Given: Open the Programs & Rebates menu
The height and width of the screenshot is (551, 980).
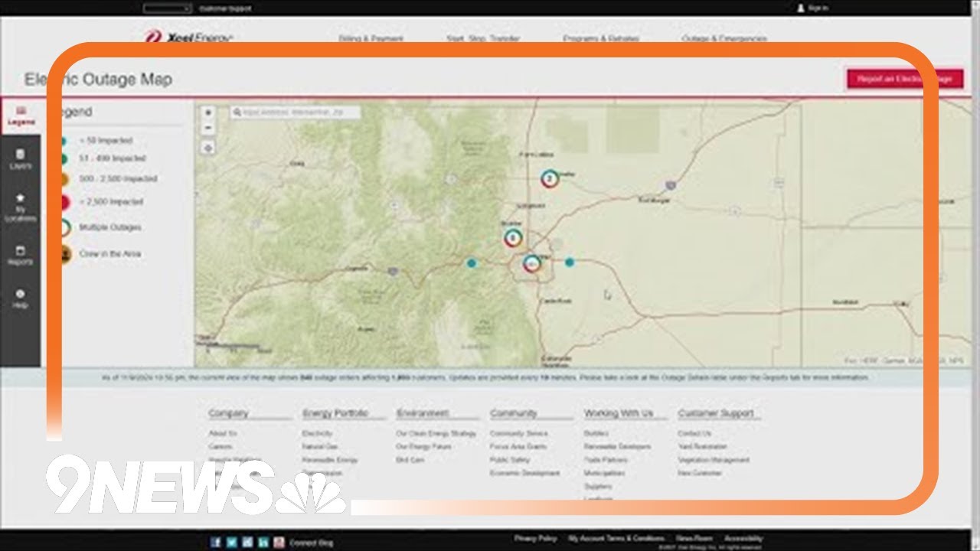Looking at the screenshot, I should [x=601, y=38].
